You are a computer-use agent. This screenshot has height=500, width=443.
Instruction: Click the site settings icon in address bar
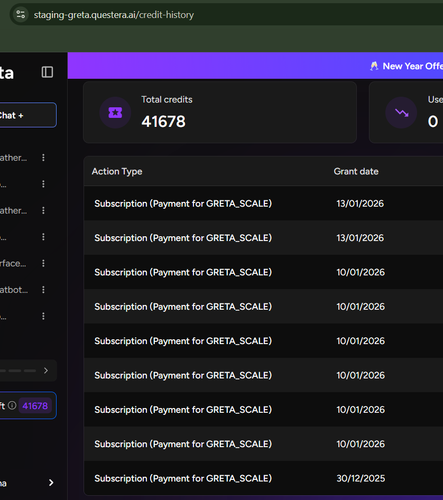[21, 14]
